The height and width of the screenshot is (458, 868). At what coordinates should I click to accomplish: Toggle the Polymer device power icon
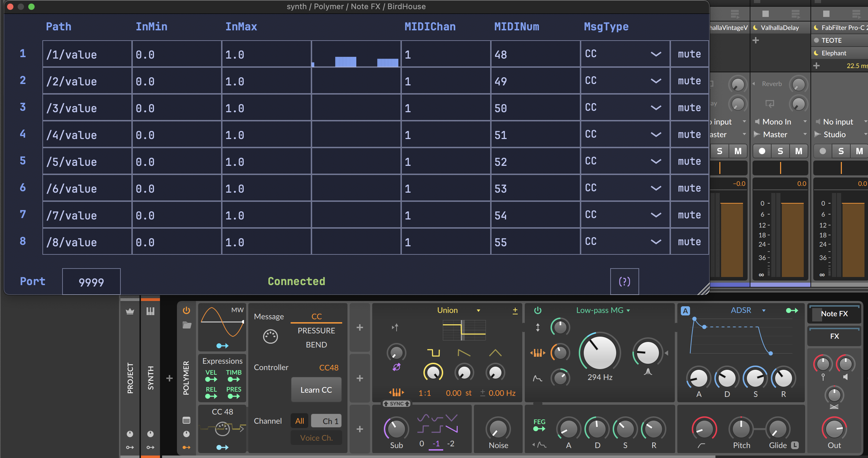click(x=186, y=311)
